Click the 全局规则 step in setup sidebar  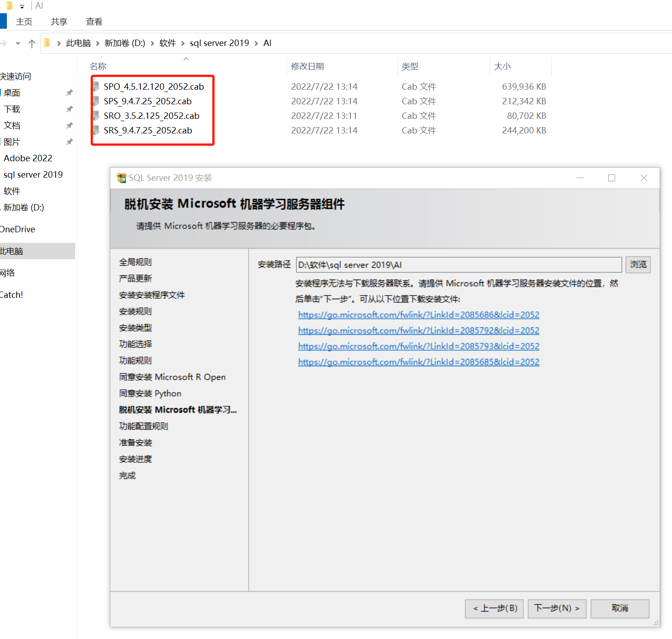pyautogui.click(x=135, y=262)
